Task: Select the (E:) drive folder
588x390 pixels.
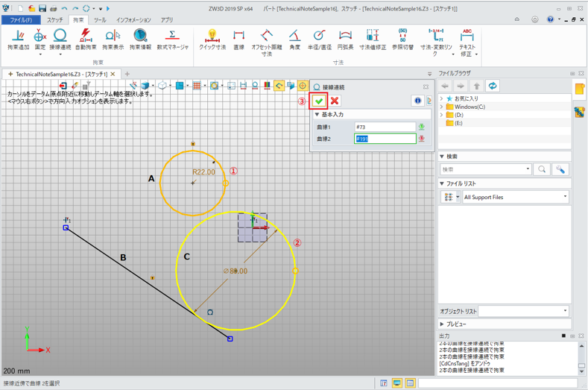Action: coord(454,123)
